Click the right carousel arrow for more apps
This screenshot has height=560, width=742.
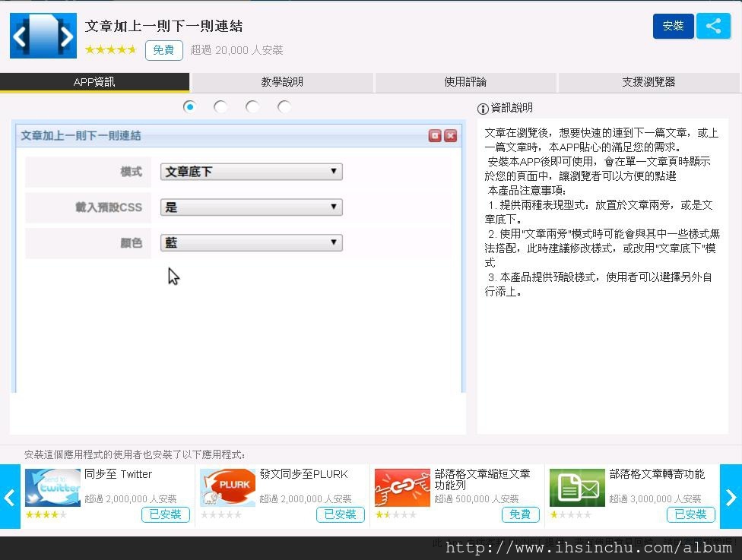732,498
